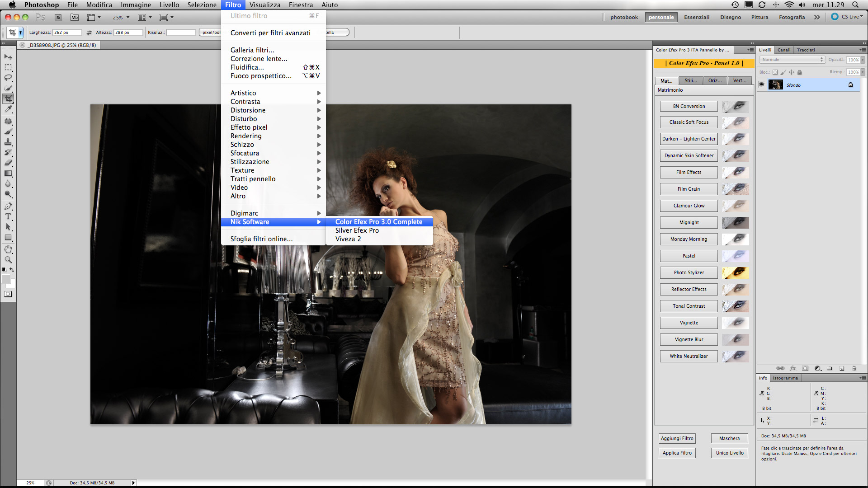This screenshot has width=868, height=488.
Task: Click Aggiungi Filtro button
Action: pyautogui.click(x=677, y=438)
